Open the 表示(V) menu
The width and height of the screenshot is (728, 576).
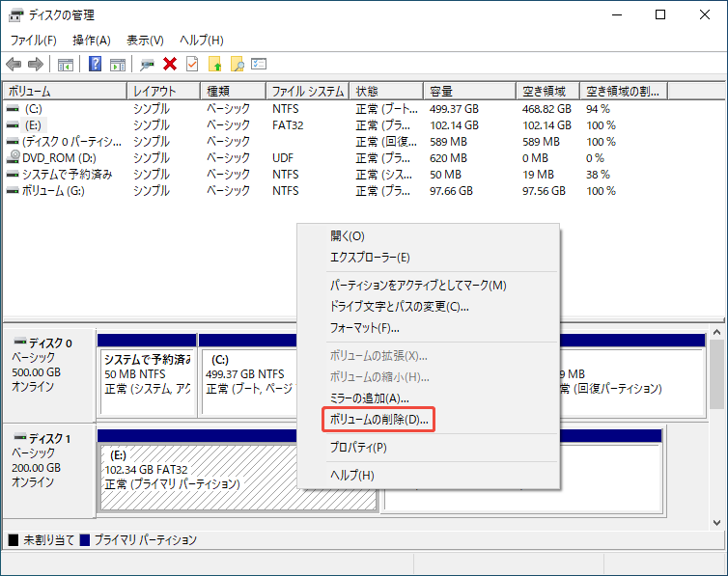[146, 41]
